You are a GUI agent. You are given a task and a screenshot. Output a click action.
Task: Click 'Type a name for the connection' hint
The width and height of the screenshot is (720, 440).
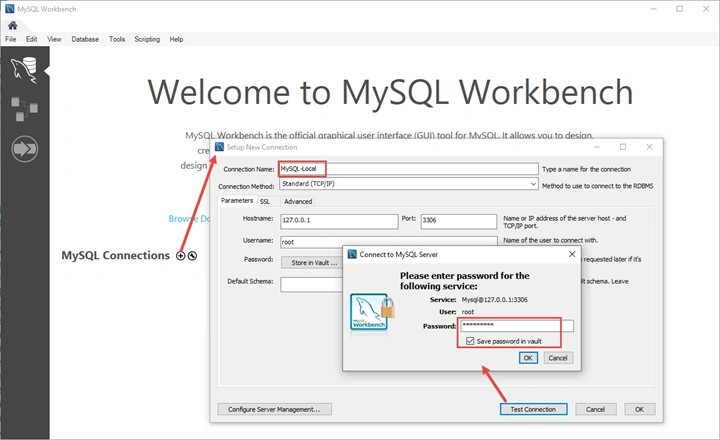(x=586, y=169)
